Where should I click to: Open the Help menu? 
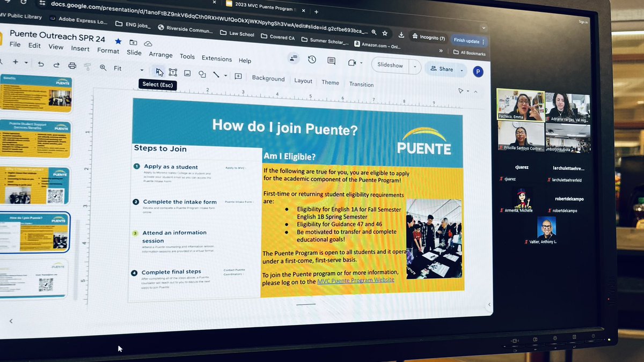245,61
